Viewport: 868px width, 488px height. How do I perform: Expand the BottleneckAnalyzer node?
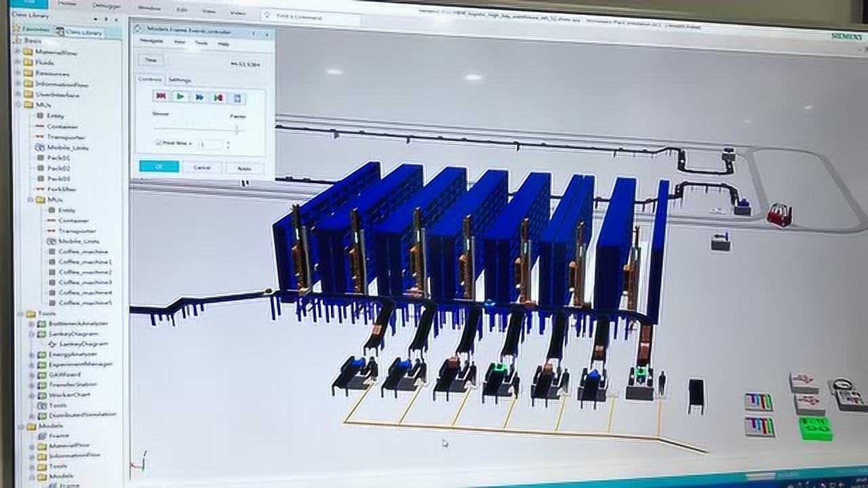pos(32,323)
